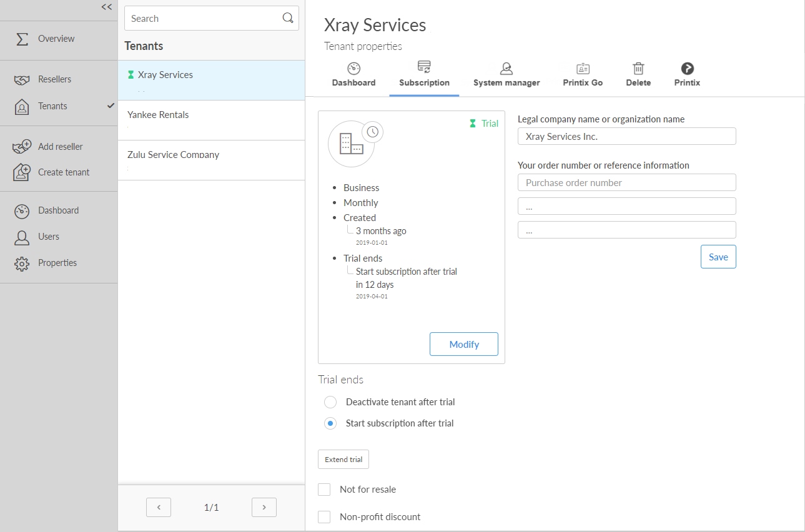The height and width of the screenshot is (532, 805).
Task: Collapse the sidebar with double chevron
Action: [107, 7]
